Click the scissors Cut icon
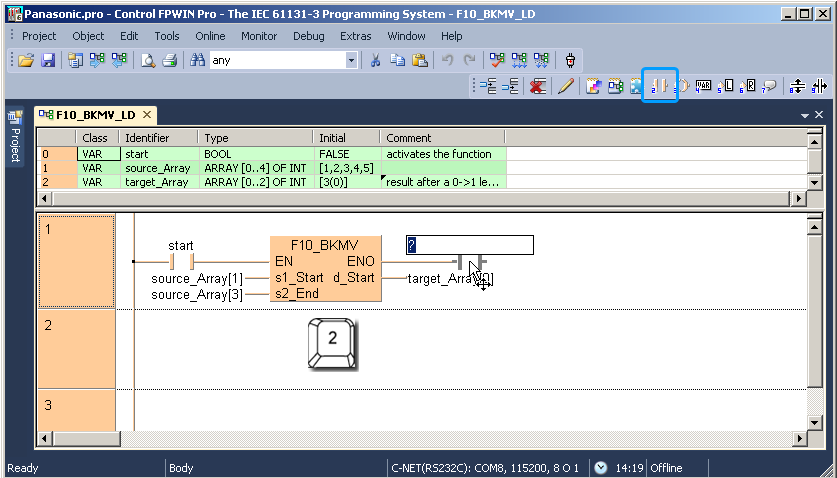837x478 pixels. [375, 60]
